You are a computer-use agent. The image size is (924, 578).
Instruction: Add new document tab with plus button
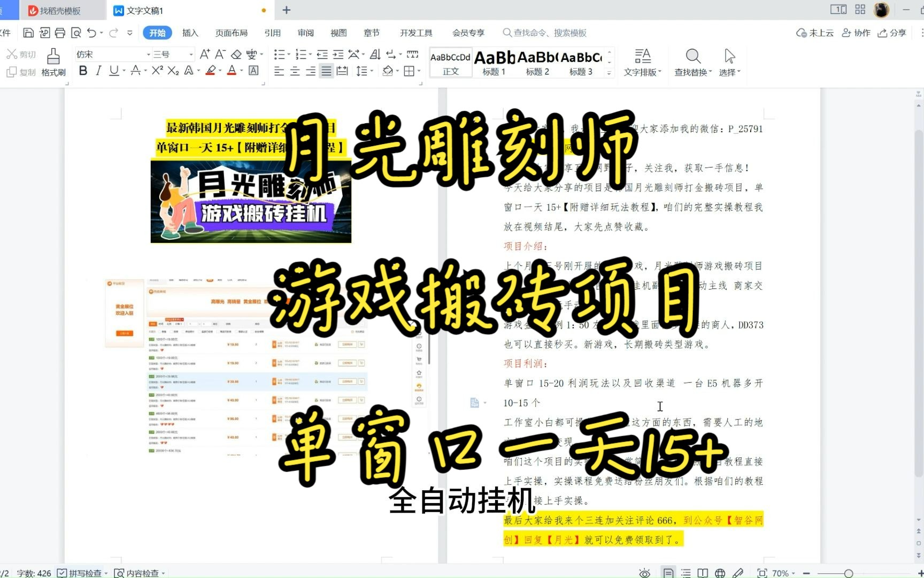pyautogui.click(x=287, y=10)
